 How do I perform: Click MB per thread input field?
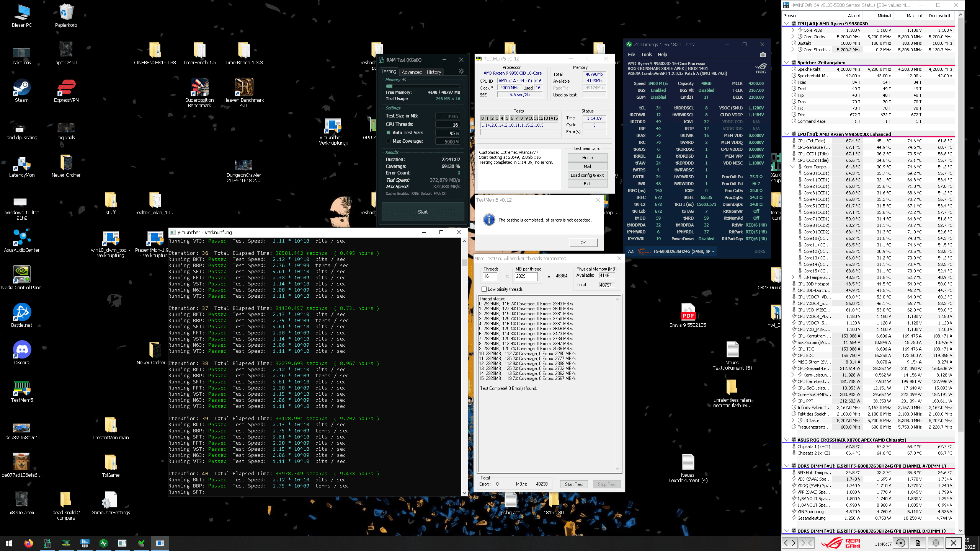(526, 276)
